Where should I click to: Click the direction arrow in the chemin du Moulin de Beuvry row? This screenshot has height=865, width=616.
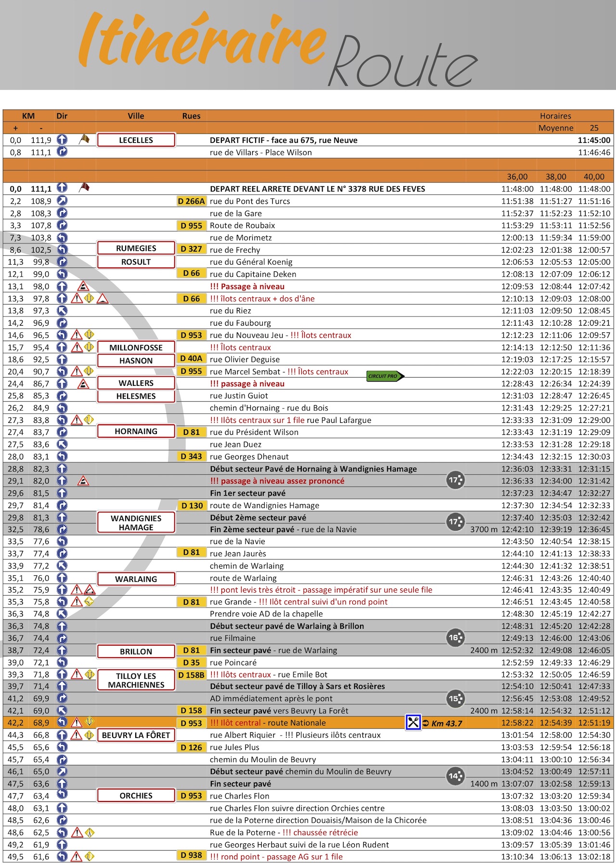[62, 760]
